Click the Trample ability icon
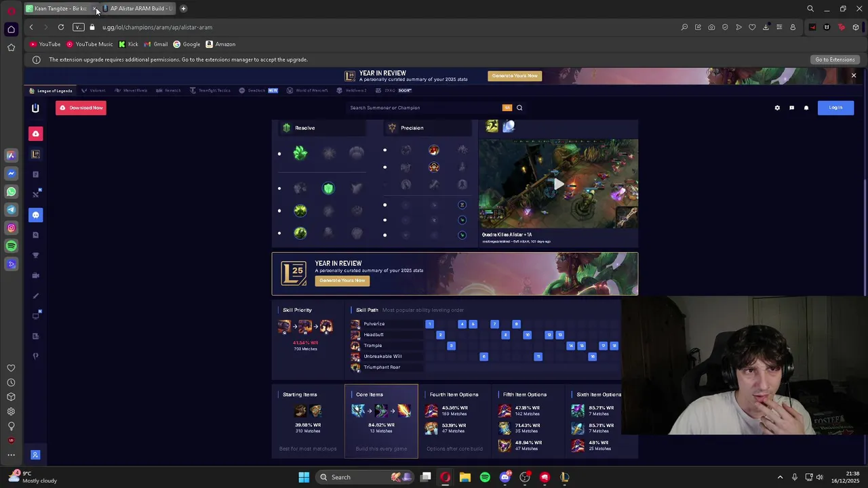Screen dimensions: 868x488 coord(355,346)
